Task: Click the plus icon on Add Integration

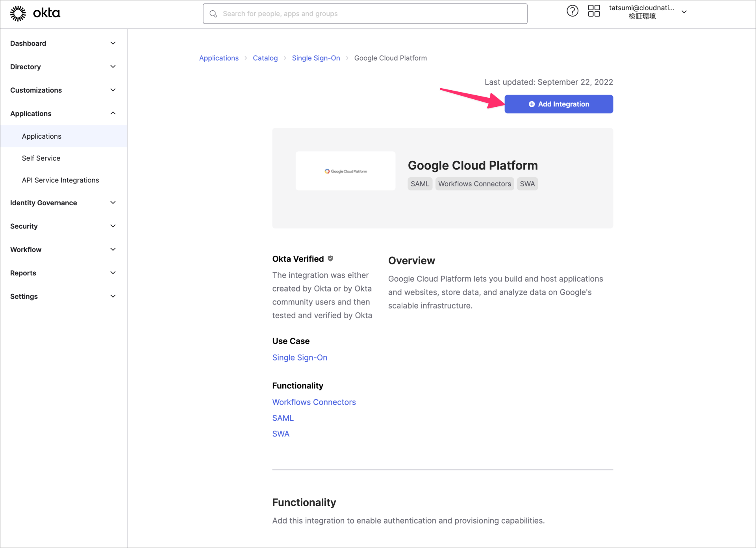Action: 532,104
